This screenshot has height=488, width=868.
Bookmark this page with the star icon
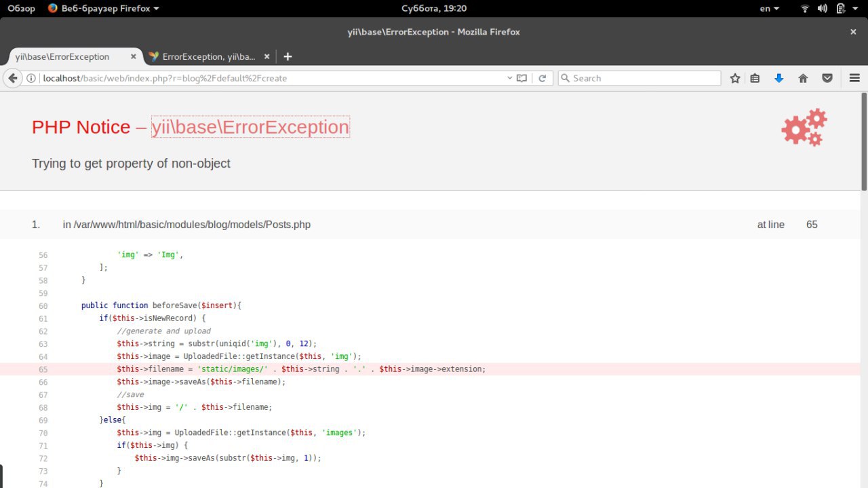point(735,78)
